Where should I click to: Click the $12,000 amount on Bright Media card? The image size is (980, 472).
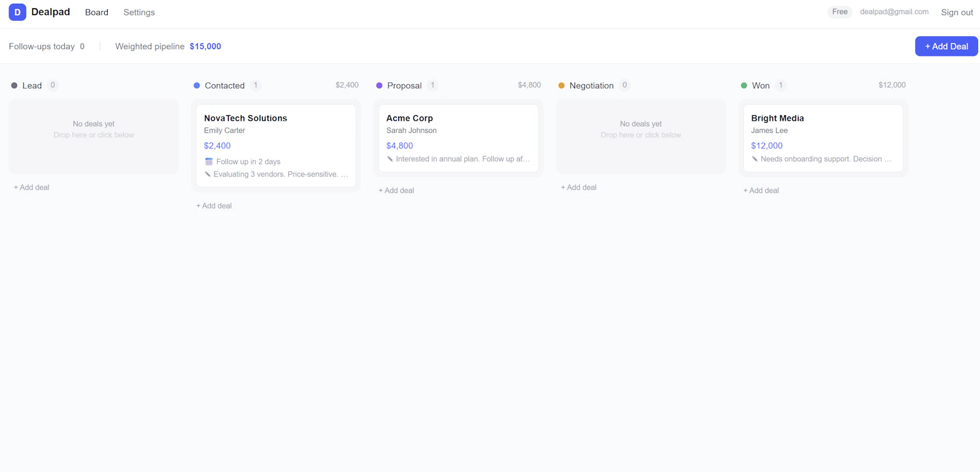coord(767,146)
